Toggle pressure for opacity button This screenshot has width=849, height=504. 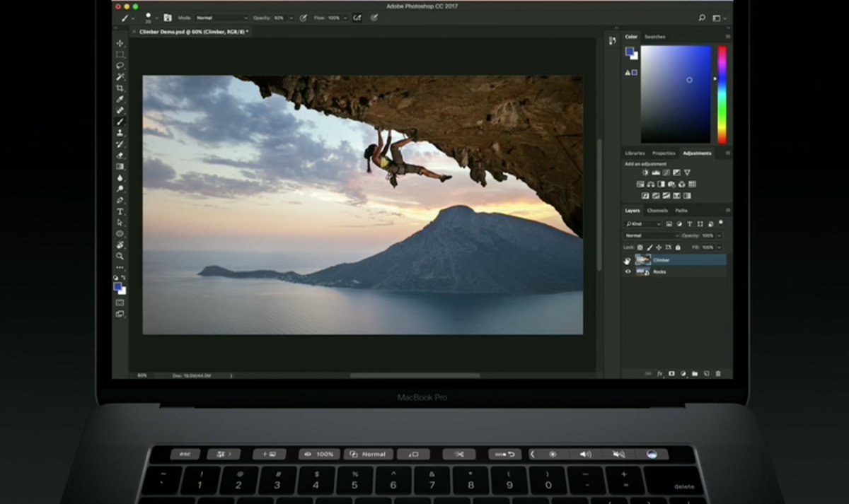304,18
